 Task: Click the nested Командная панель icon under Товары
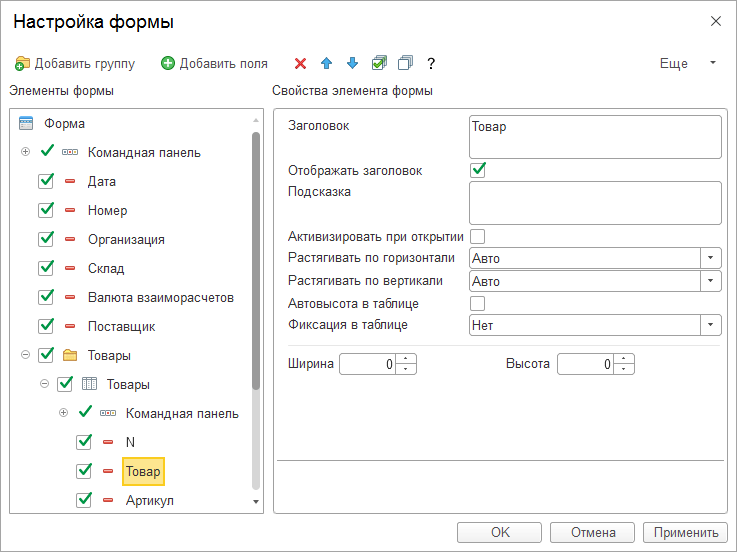click(108, 413)
